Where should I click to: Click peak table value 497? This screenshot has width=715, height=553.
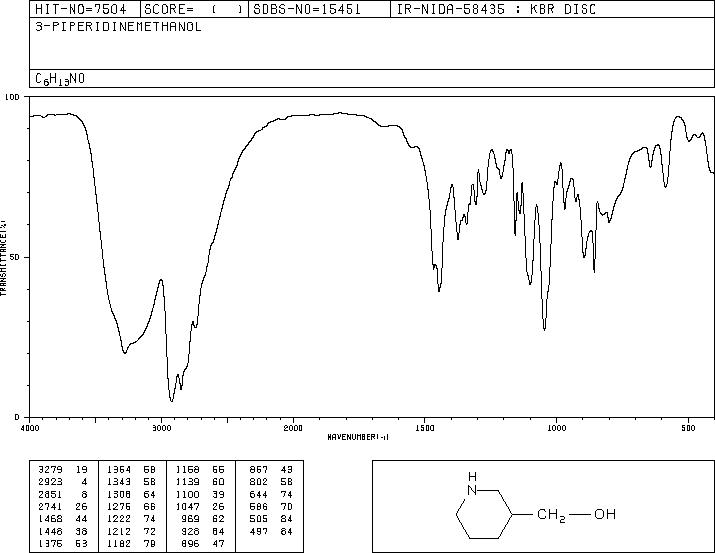(259, 531)
